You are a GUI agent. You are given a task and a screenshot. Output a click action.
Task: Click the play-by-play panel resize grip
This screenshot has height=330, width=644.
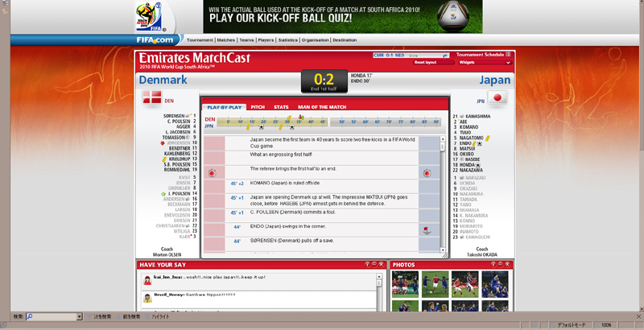pos(445,255)
